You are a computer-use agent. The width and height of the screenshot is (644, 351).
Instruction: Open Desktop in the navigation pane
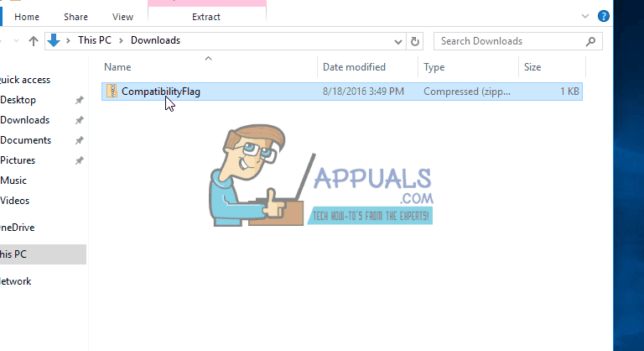(x=18, y=100)
